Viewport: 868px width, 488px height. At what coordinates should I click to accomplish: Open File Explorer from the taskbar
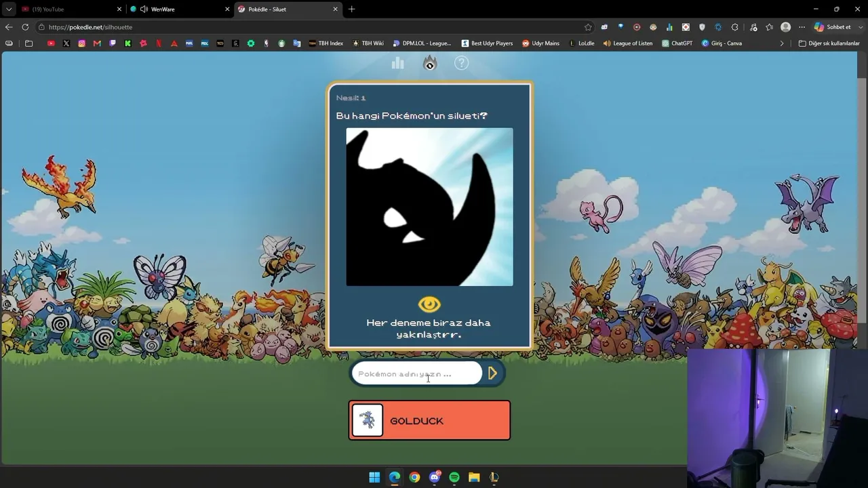474,477
